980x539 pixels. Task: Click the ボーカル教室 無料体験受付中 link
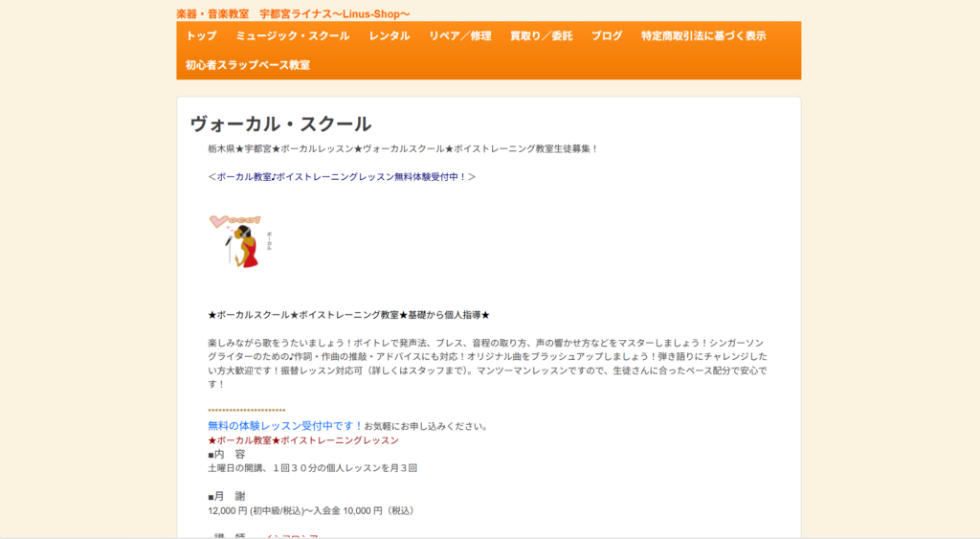coord(342,177)
